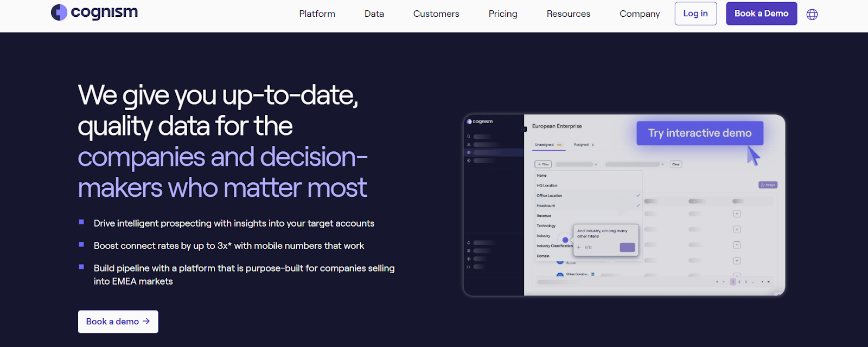The image size is (868, 347).
Task: Click the European Enterprise title in demo
Action: [557, 126]
